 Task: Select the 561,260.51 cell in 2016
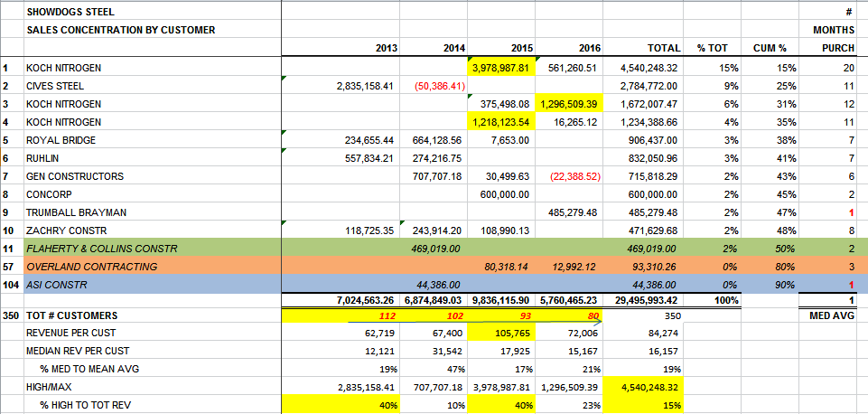[x=569, y=68]
